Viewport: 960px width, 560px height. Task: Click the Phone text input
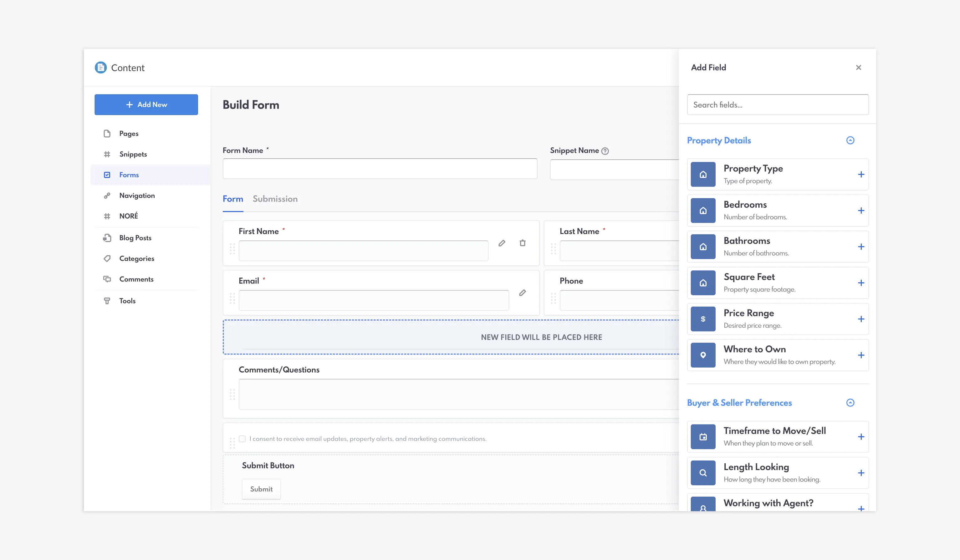(619, 300)
